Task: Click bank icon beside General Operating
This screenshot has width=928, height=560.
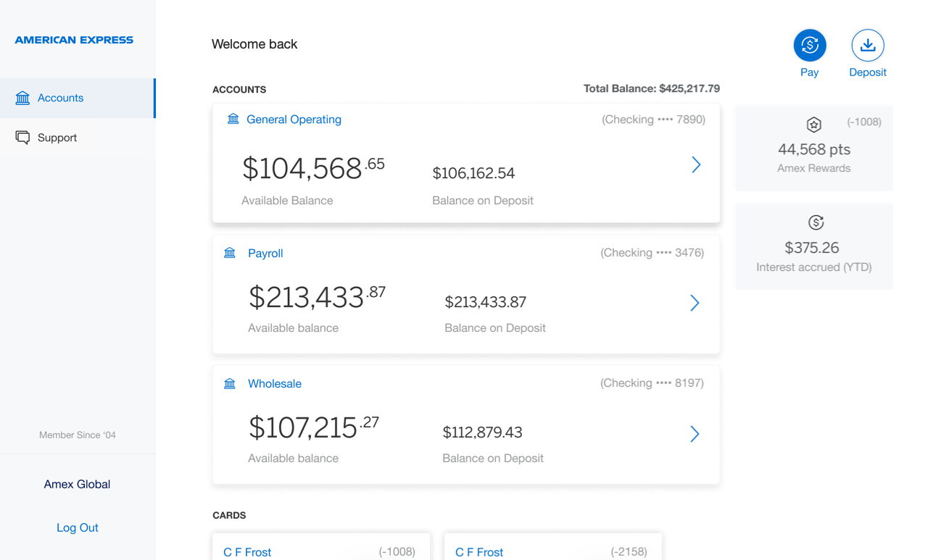Action: point(233,119)
